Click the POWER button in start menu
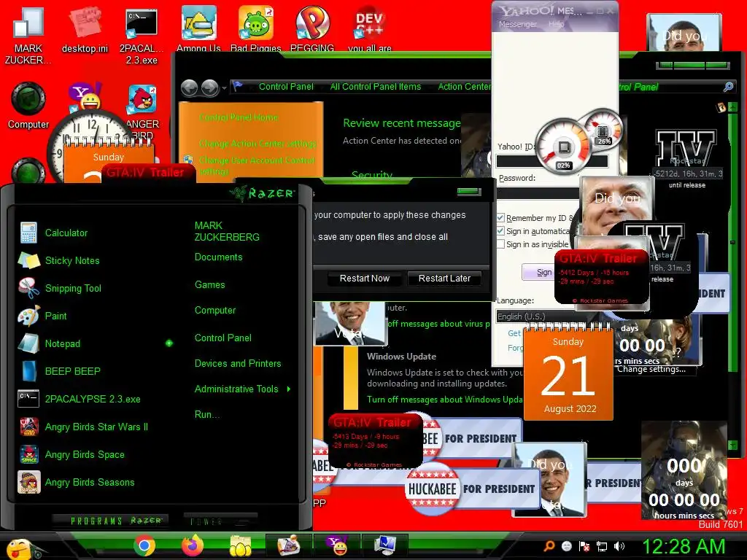 point(220,521)
